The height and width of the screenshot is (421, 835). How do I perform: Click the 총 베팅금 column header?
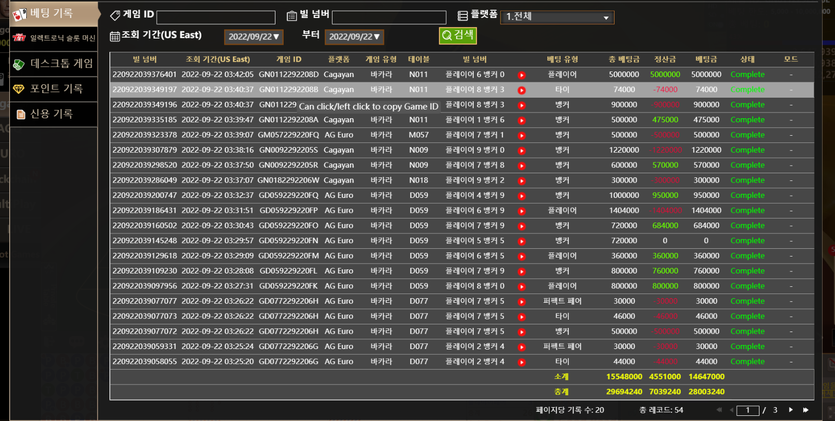coord(624,59)
